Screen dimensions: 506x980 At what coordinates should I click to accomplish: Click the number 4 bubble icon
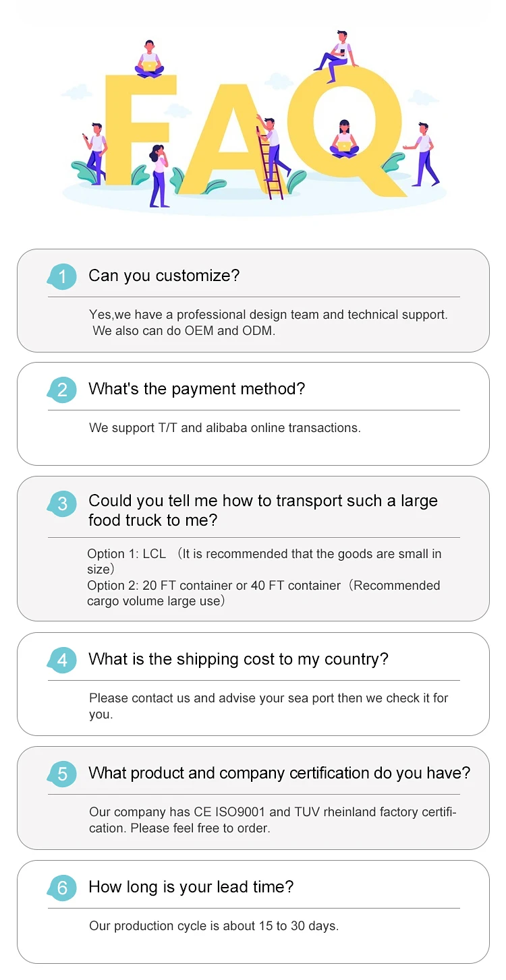[x=62, y=660]
